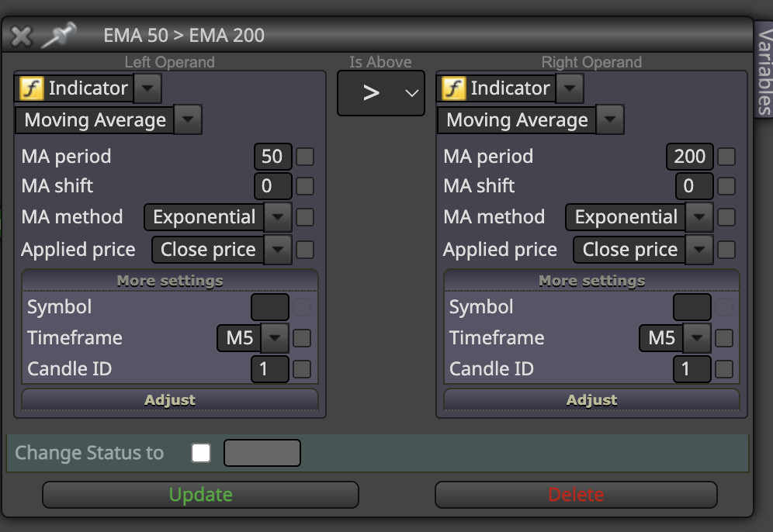Toggle Right Operand MA period checkbox
This screenshot has height=532, width=773.
[726, 157]
